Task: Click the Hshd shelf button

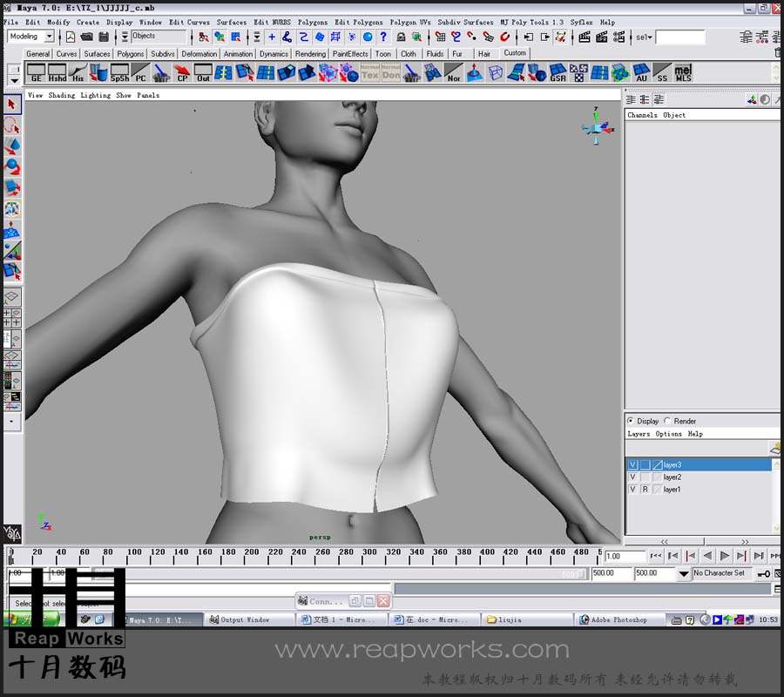Action: [57, 73]
